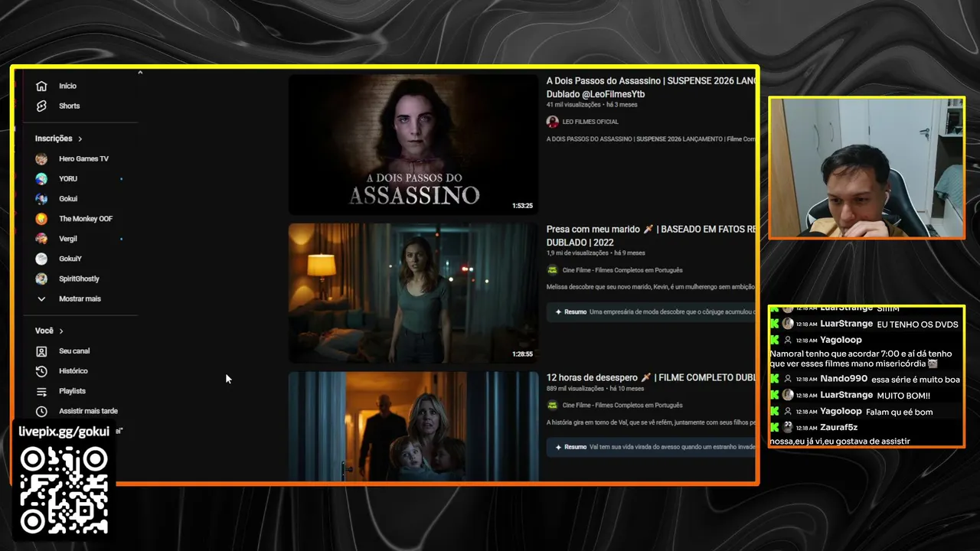Click the Seu canal icon
The image size is (980, 551).
41,350
